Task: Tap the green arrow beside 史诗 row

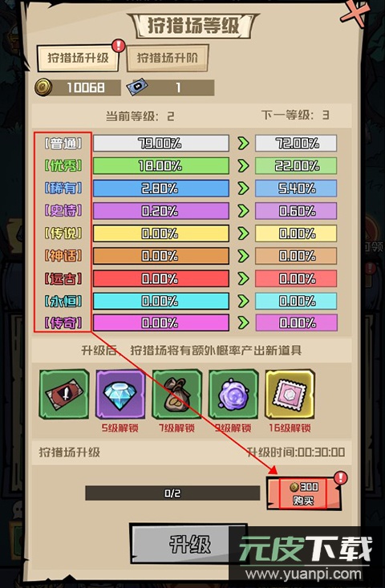Action: point(243,211)
